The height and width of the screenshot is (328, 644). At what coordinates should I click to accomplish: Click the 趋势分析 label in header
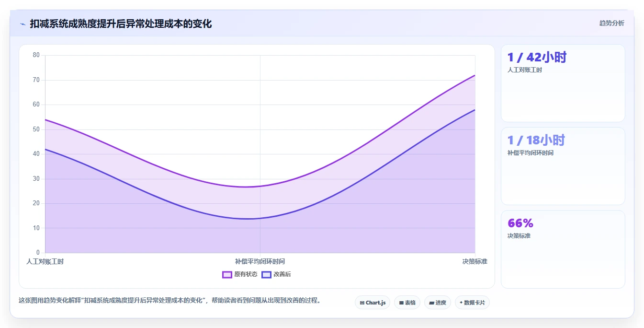coord(611,23)
